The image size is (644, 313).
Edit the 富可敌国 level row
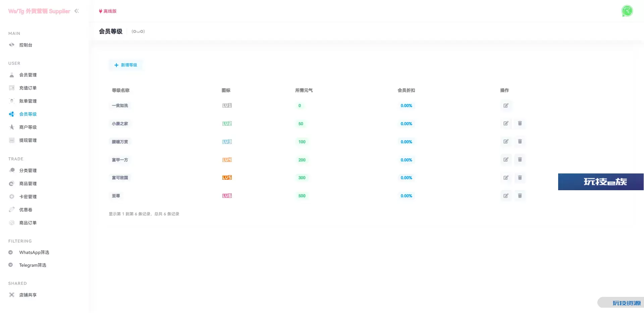tap(506, 178)
